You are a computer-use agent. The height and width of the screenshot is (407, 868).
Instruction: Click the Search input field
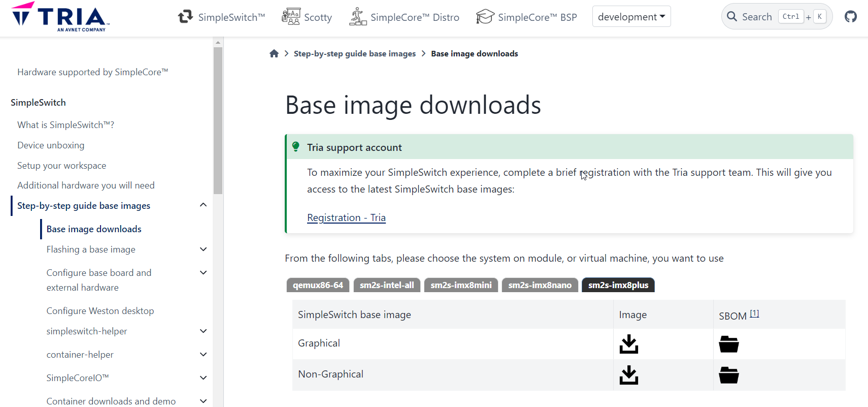click(777, 17)
